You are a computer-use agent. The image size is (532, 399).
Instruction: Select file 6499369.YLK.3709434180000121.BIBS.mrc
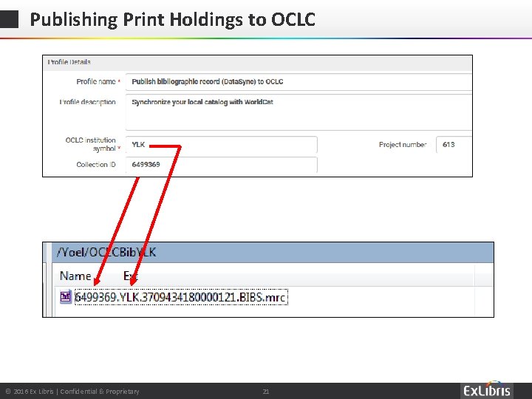click(x=181, y=297)
